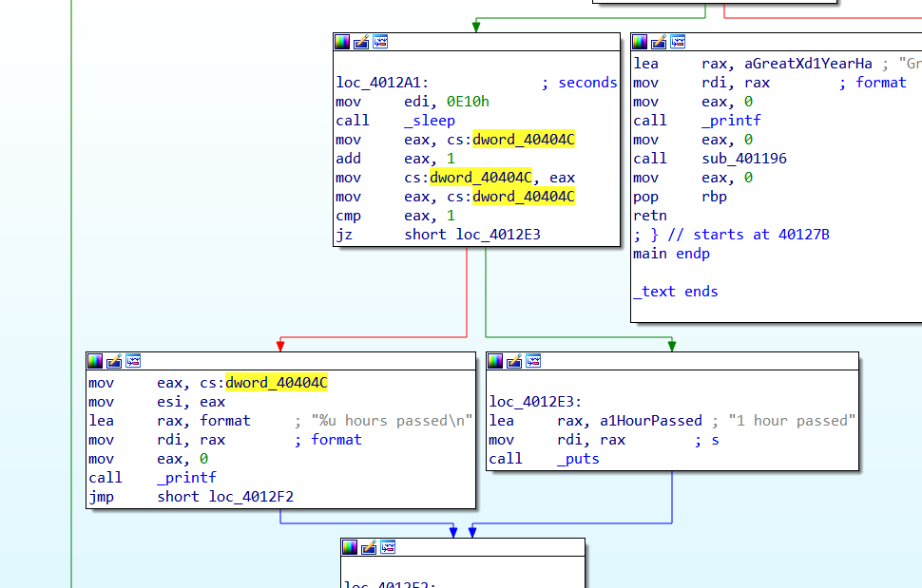Select the 'add eax, 1' instruction

pyautogui.click(x=395, y=159)
